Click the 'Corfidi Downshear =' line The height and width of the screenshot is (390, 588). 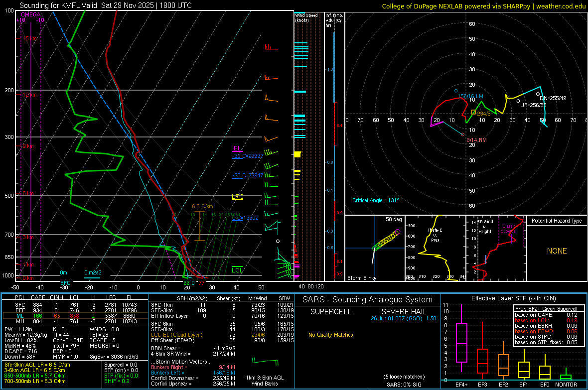[x=193, y=378]
